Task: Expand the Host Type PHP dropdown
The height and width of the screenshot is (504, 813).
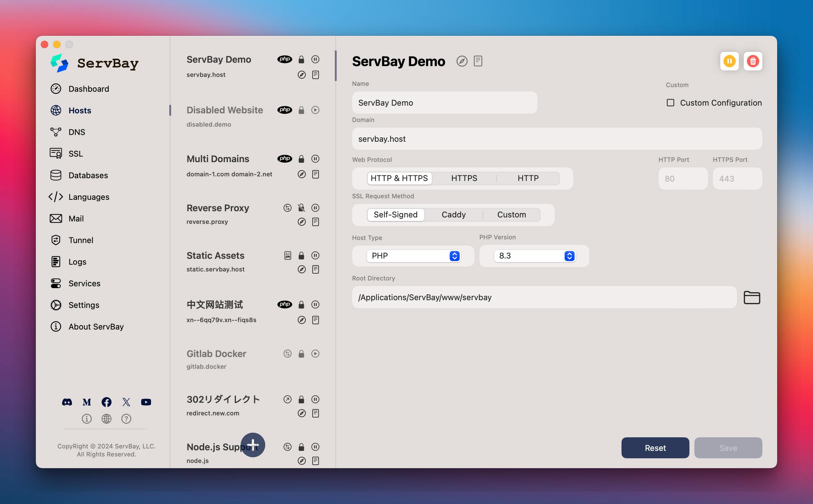Action: coord(413,256)
